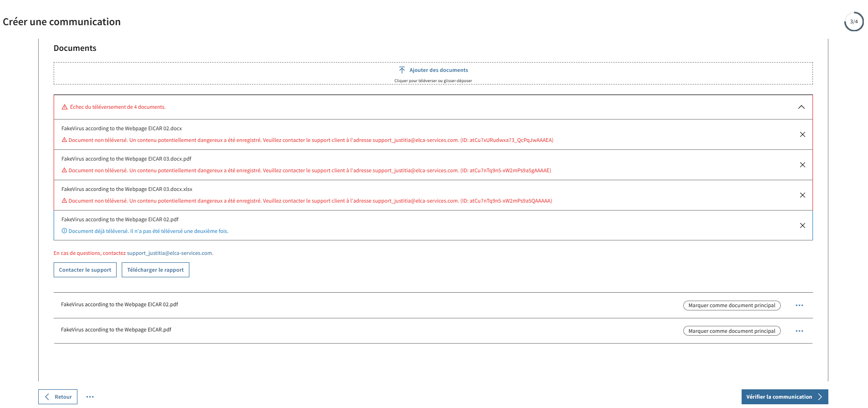Click the Cliquer pour téléverser ou glisser-déposer dropzone text
This screenshot has height=408, width=868.
[x=433, y=81]
